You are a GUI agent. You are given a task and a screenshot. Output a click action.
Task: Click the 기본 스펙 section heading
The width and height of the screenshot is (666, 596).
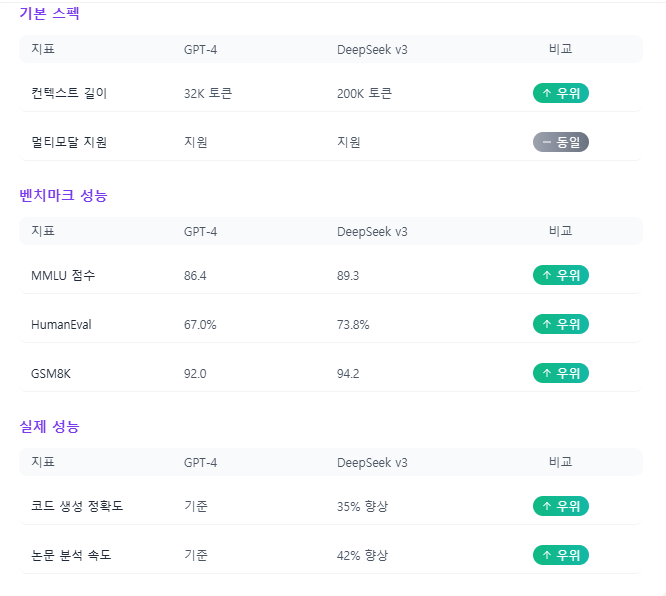point(49,13)
